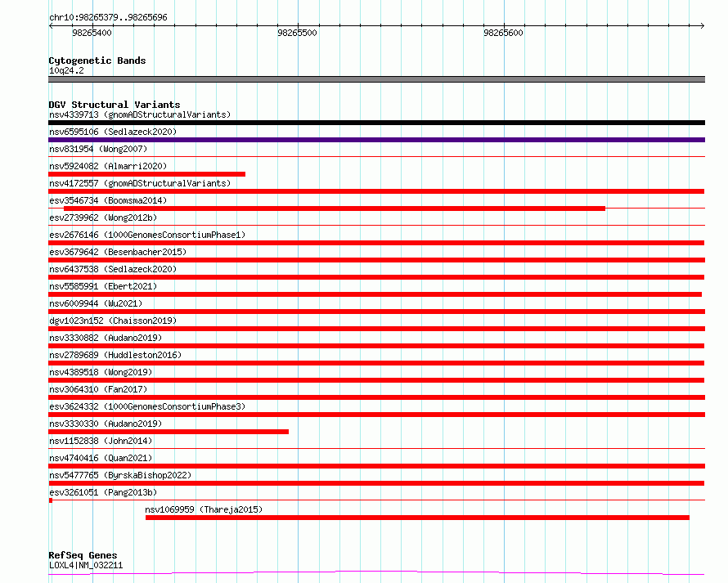
Task: Click the purple nsv6595106 variant bar
Action: point(376,140)
